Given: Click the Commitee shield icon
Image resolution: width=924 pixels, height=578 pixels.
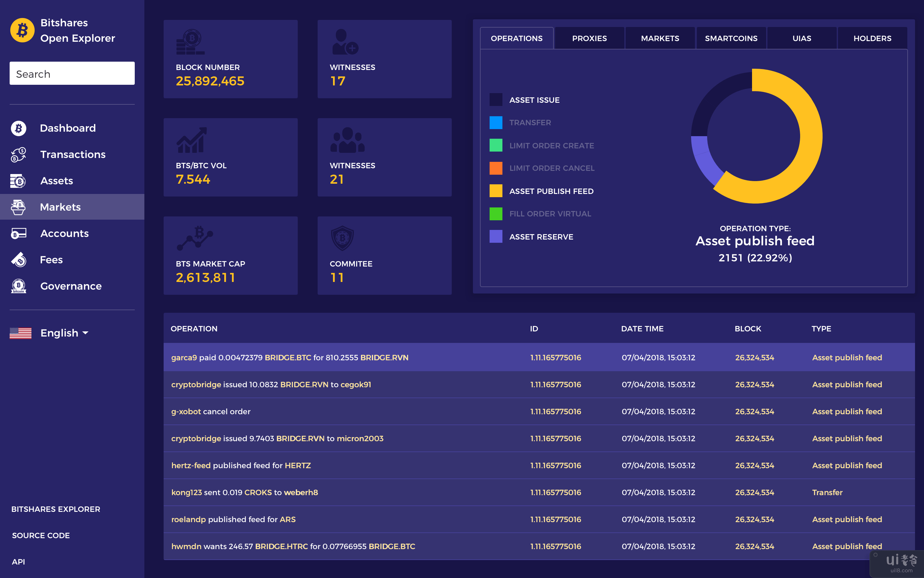Looking at the screenshot, I should coord(343,238).
